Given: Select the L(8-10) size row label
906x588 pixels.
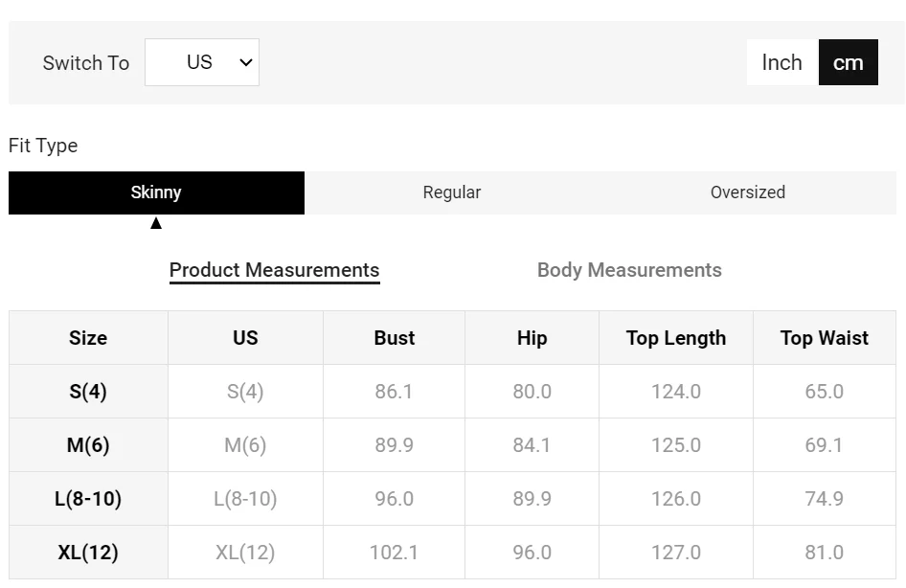Looking at the screenshot, I should click(88, 499).
